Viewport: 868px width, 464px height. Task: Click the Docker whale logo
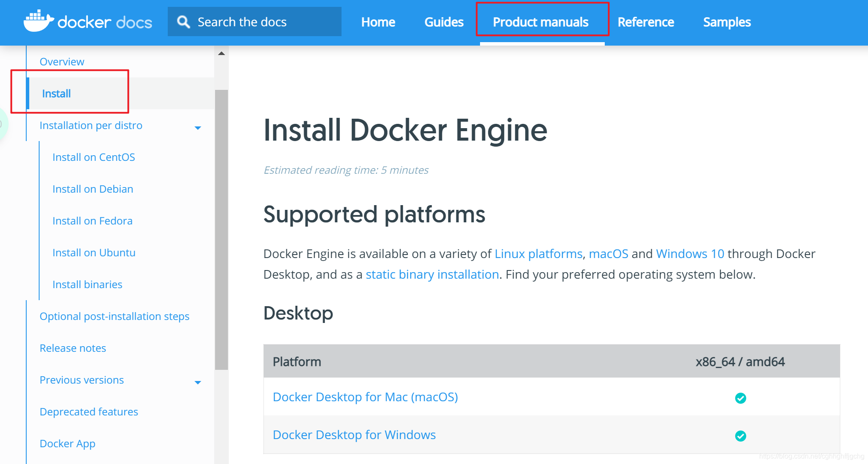coord(39,21)
